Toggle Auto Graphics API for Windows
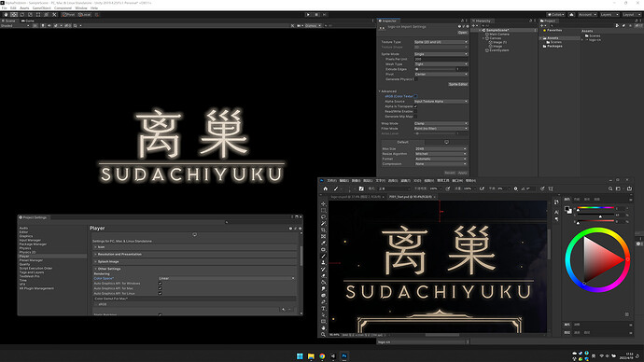644x362 pixels. (161, 284)
